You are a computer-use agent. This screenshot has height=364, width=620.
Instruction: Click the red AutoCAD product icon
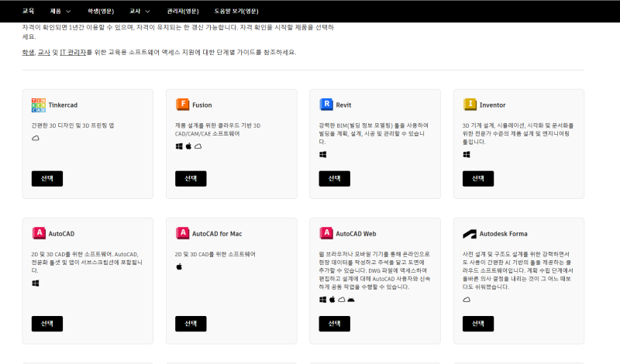(x=39, y=233)
